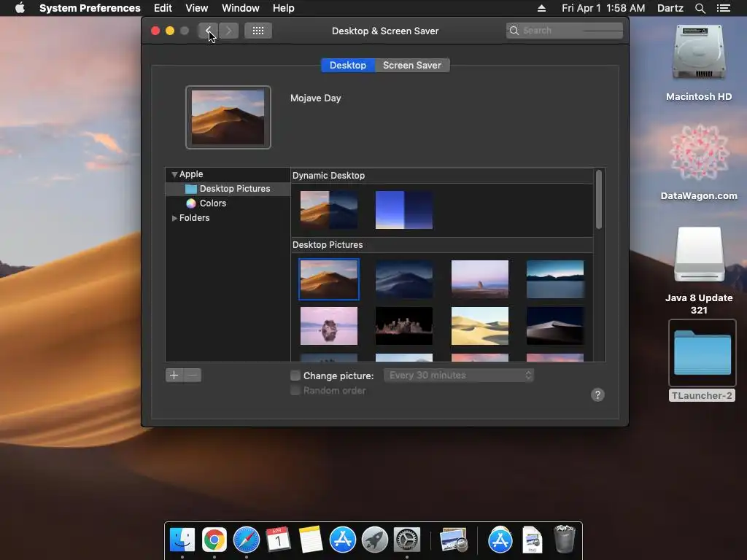Open the Help menu
This screenshot has width=747, height=560.
tap(284, 8)
